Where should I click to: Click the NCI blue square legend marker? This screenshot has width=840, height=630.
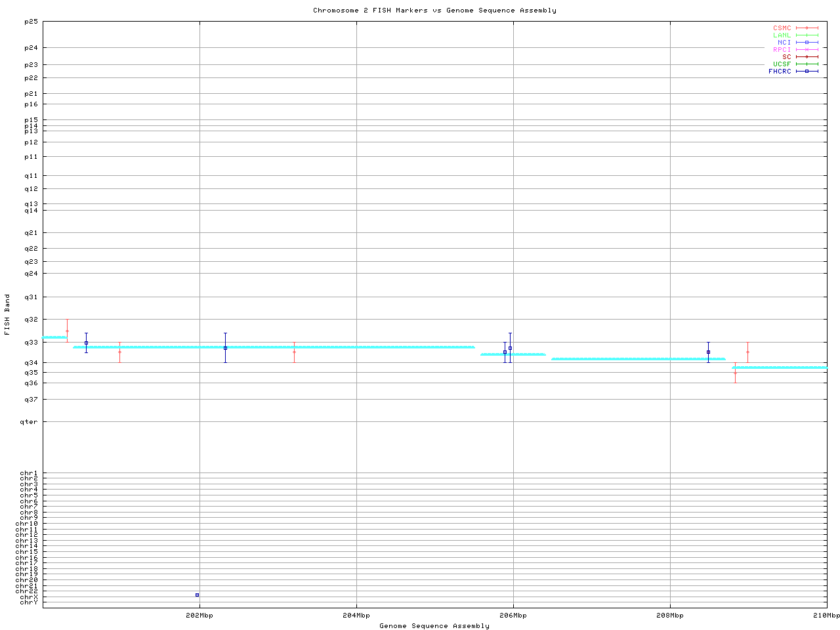(x=807, y=43)
